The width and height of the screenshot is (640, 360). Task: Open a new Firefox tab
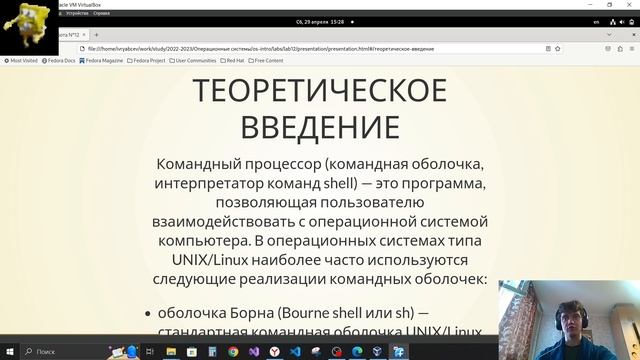point(96,35)
